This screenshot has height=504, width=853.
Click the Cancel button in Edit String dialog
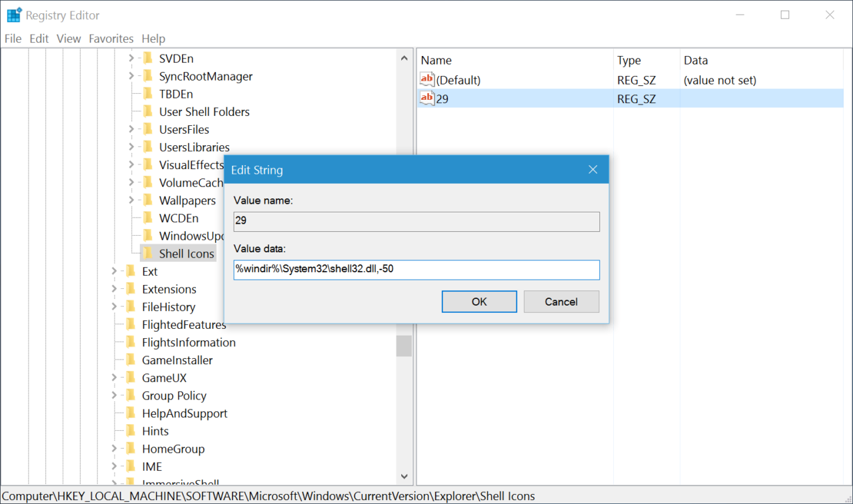click(x=561, y=301)
